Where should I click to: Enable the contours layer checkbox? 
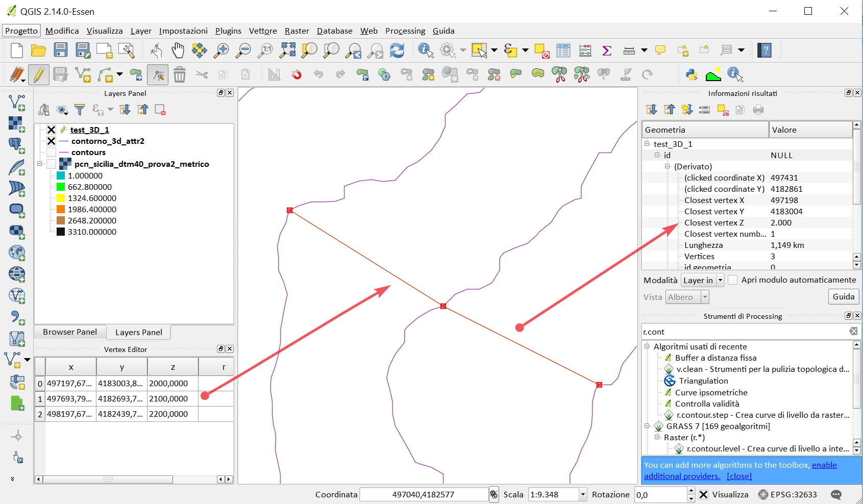click(x=51, y=153)
